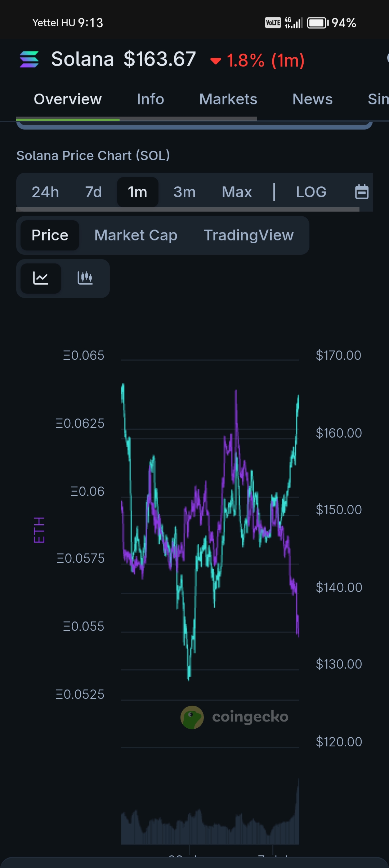The image size is (389, 868).
Task: Tap the Solana logo icon
Action: (29, 59)
